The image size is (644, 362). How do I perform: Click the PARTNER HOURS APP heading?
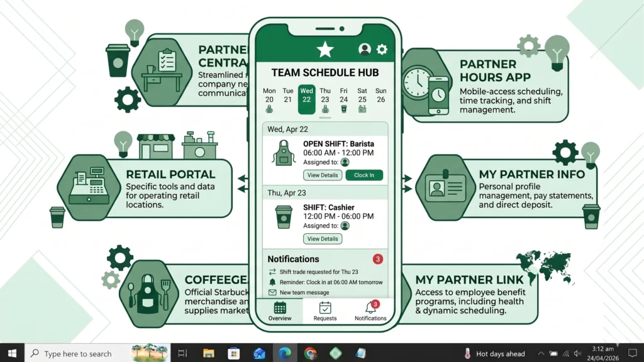496,70
